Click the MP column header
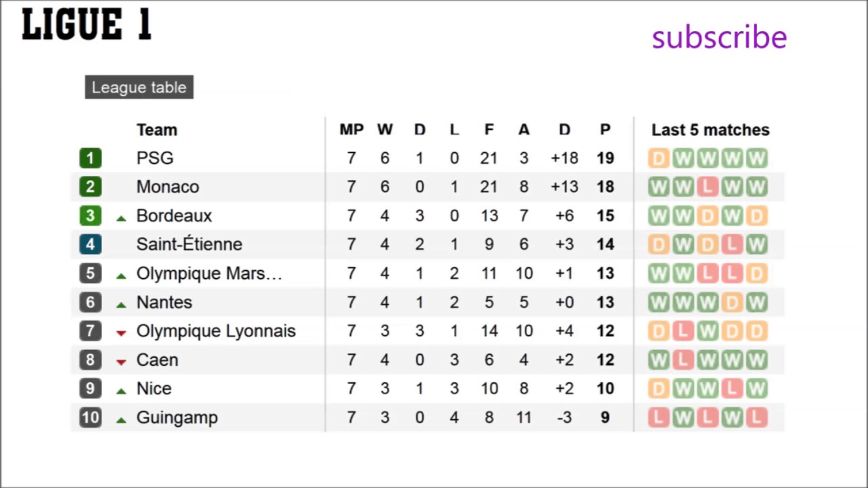Screen dimensions: 868x488 pos(351,130)
